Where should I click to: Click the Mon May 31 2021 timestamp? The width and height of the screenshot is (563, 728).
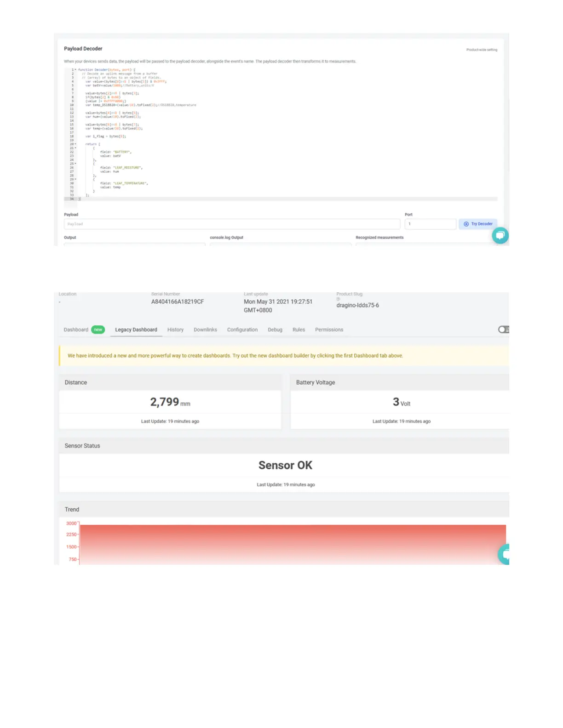[278, 306]
